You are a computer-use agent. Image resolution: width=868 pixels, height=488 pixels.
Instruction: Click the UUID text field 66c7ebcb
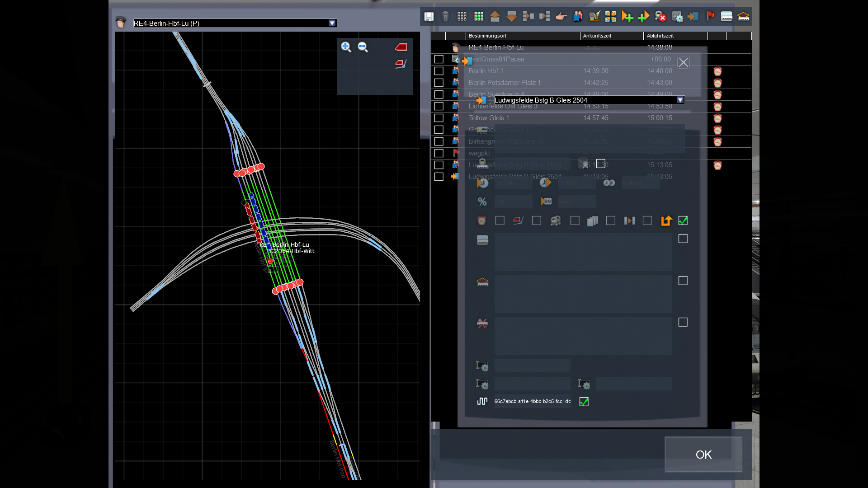click(532, 401)
